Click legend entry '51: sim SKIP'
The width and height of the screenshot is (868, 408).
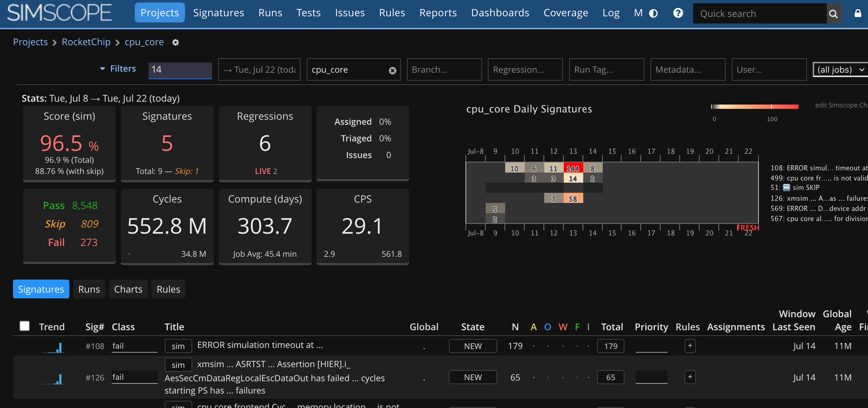coord(795,187)
